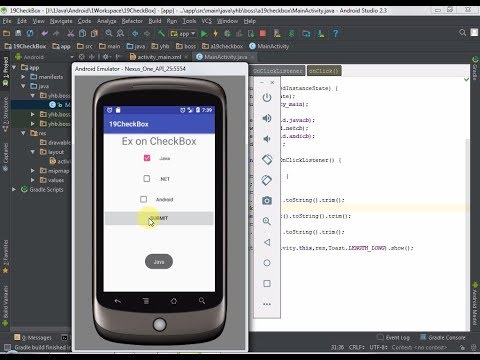480x360 pixels.
Task: Click the onClick() breadcrumb in editor
Action: [324, 71]
